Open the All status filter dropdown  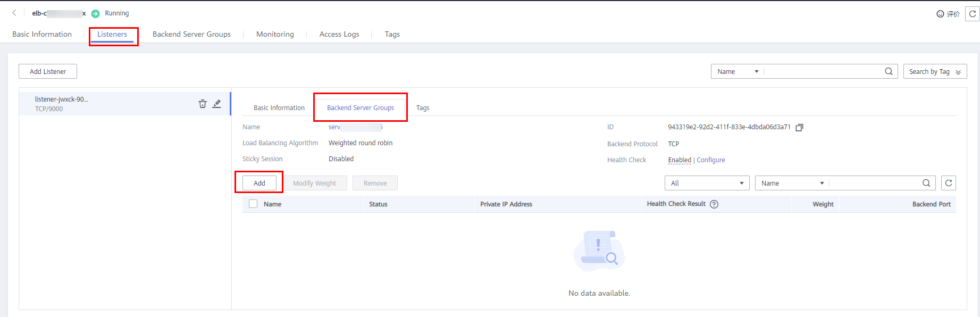click(707, 183)
